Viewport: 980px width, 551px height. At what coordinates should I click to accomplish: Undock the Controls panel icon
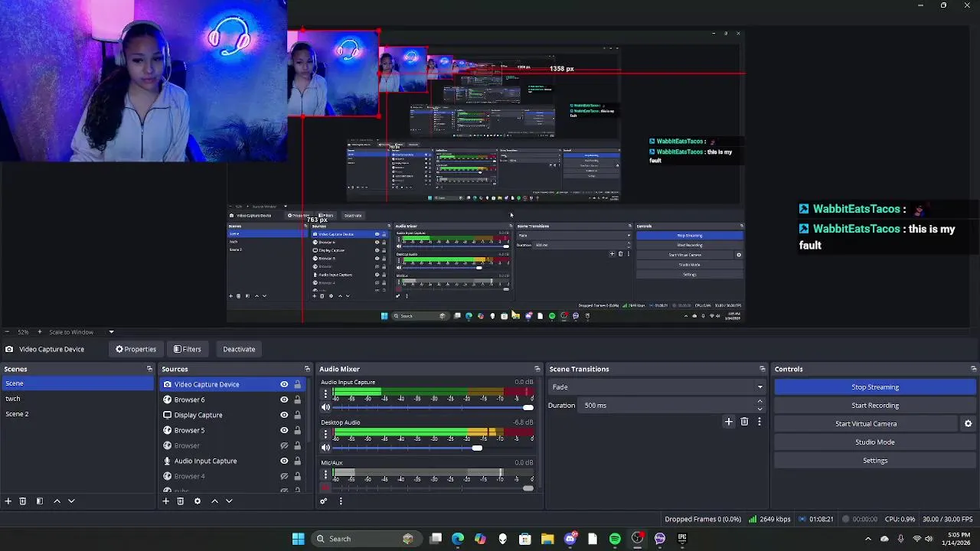click(x=973, y=369)
